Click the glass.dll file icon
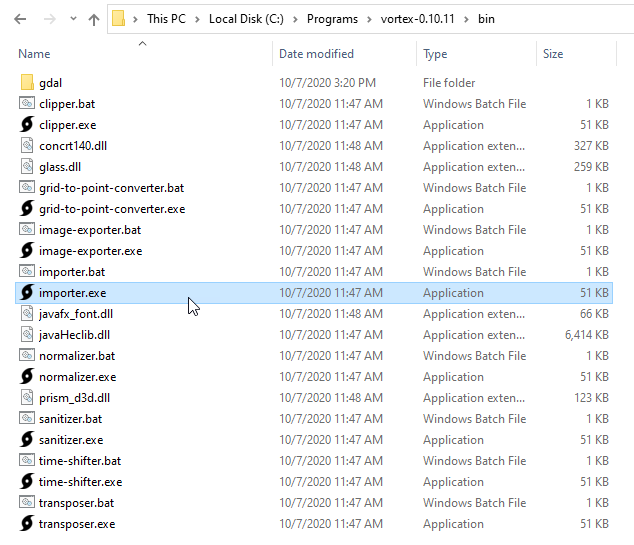This screenshot has width=634, height=545. pos(27,166)
